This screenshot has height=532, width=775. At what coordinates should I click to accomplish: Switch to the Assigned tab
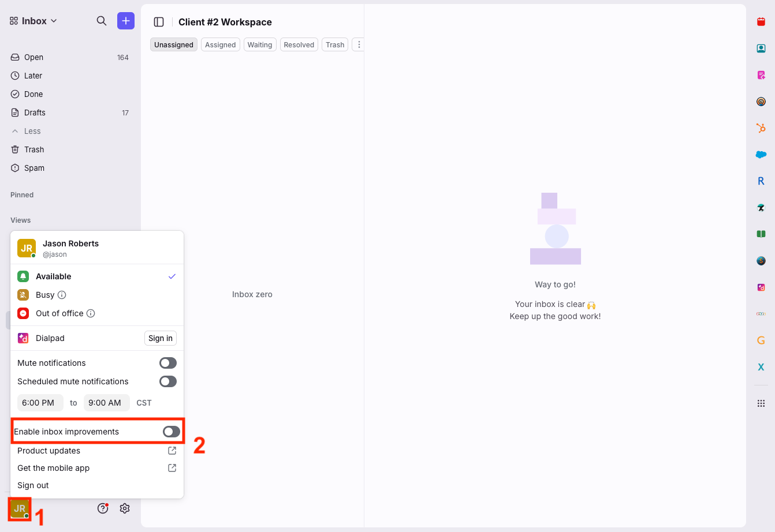click(x=220, y=44)
